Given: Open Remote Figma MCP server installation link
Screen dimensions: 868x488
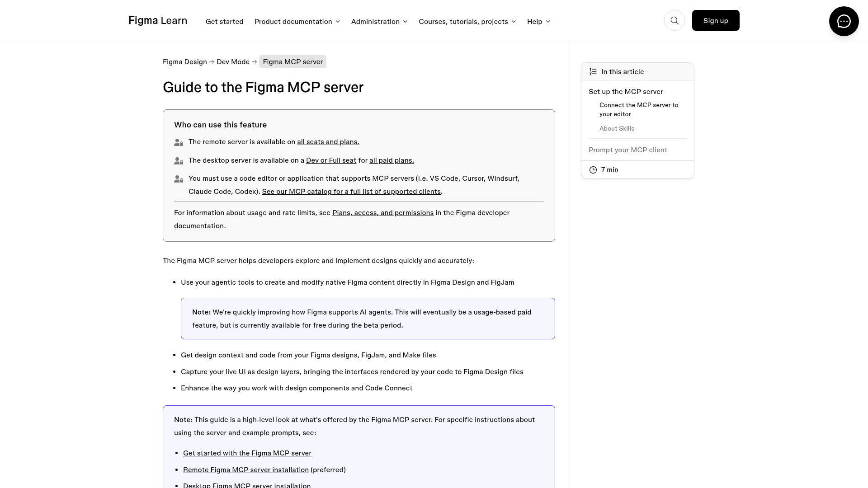Looking at the screenshot, I should 246,470.
